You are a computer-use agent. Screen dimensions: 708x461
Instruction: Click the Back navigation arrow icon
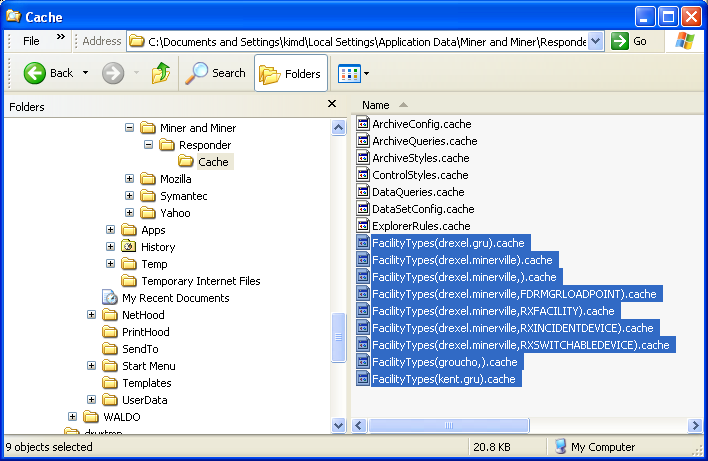[35, 73]
